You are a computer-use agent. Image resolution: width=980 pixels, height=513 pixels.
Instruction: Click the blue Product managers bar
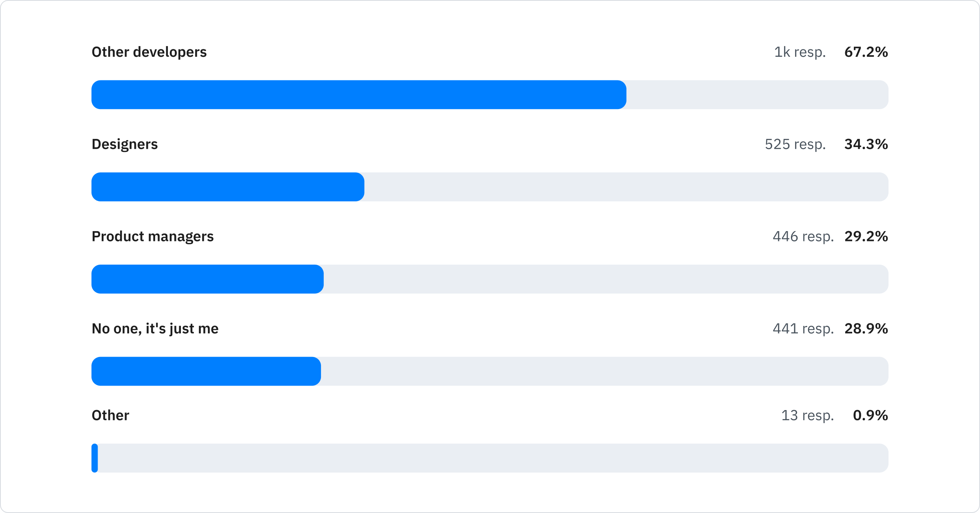207,279
